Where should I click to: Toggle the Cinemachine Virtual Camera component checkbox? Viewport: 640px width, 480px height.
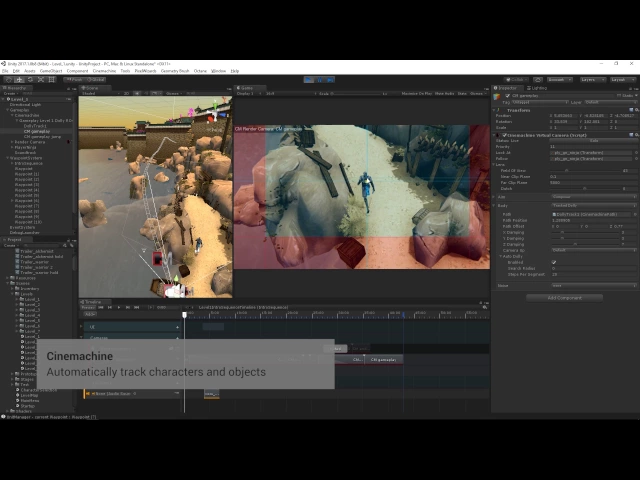click(504, 135)
